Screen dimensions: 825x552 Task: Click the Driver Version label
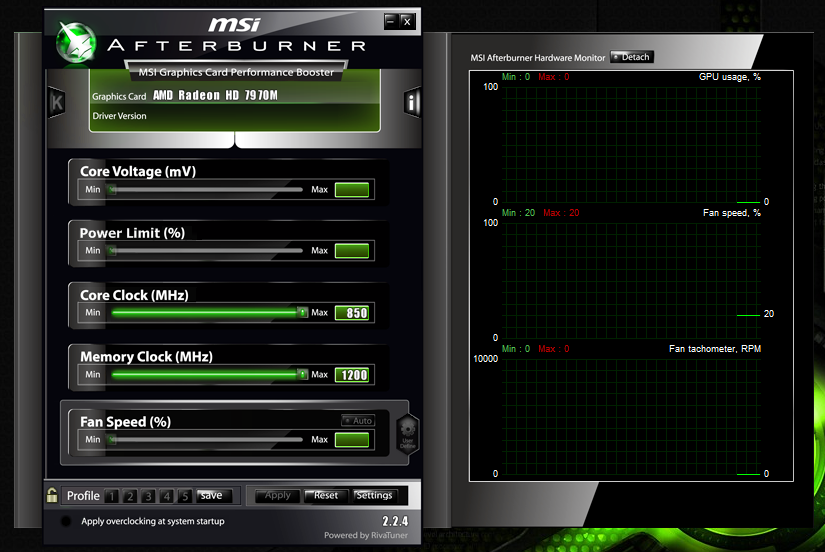[x=119, y=116]
